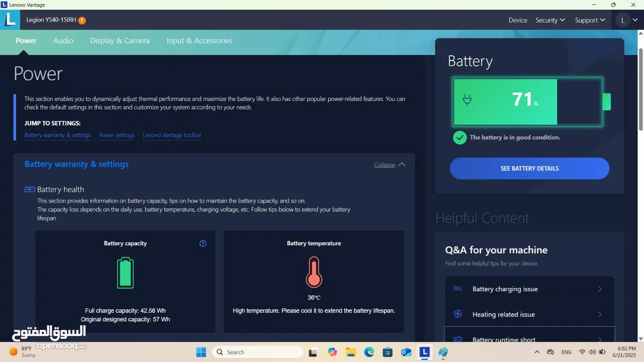The height and width of the screenshot is (362, 644).
Task: Open the Device menu
Action: coord(518,20)
